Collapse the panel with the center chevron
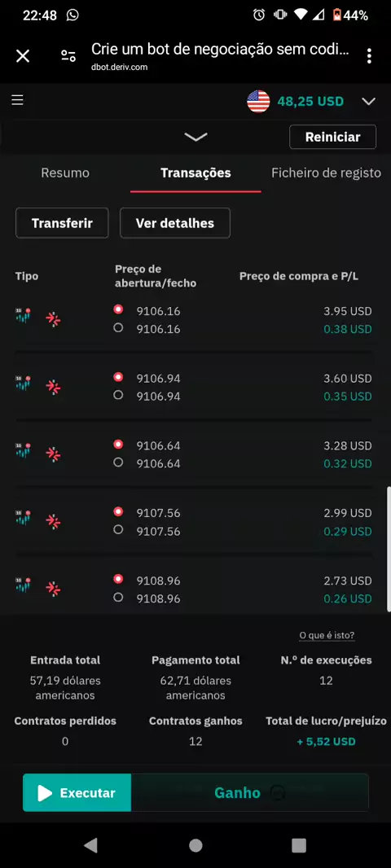 [195, 137]
